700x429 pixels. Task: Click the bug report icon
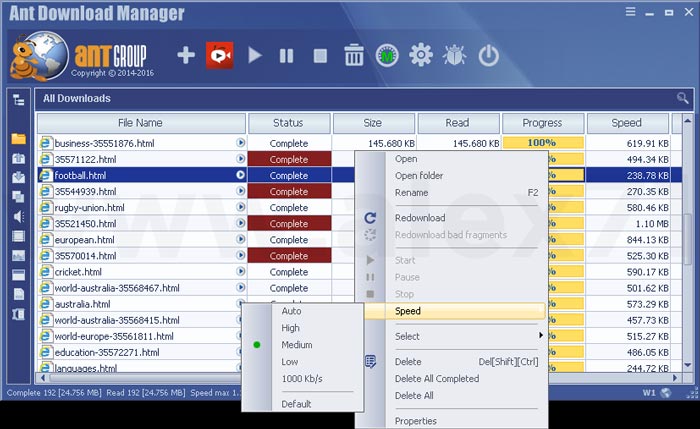click(x=454, y=56)
